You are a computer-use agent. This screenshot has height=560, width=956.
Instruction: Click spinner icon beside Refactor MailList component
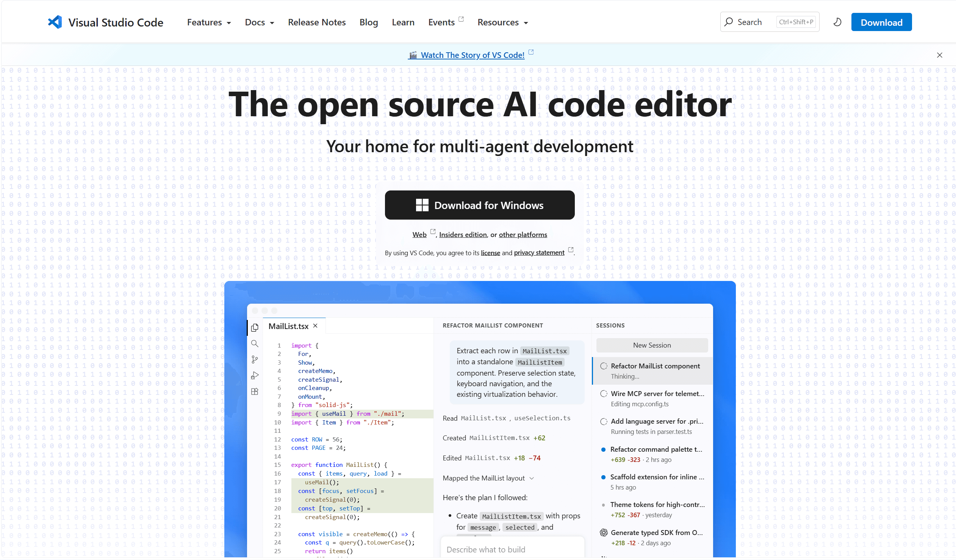click(x=604, y=366)
